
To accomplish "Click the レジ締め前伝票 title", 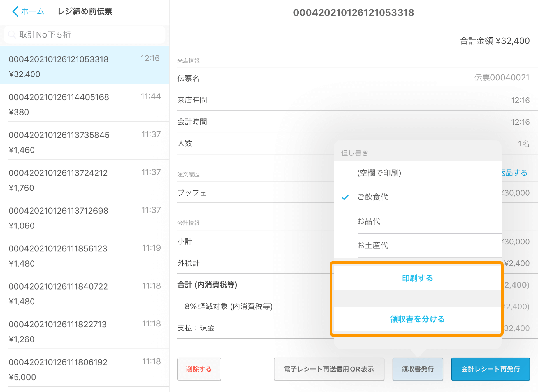I will click(85, 11).
